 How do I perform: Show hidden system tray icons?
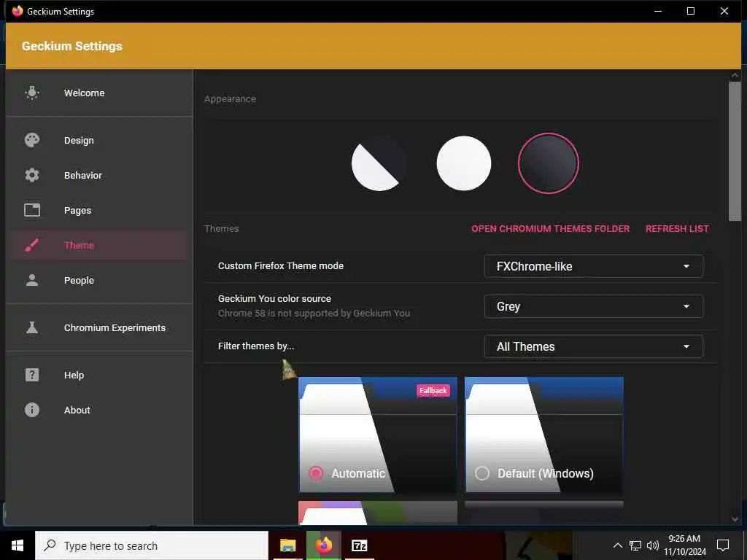[617, 545]
